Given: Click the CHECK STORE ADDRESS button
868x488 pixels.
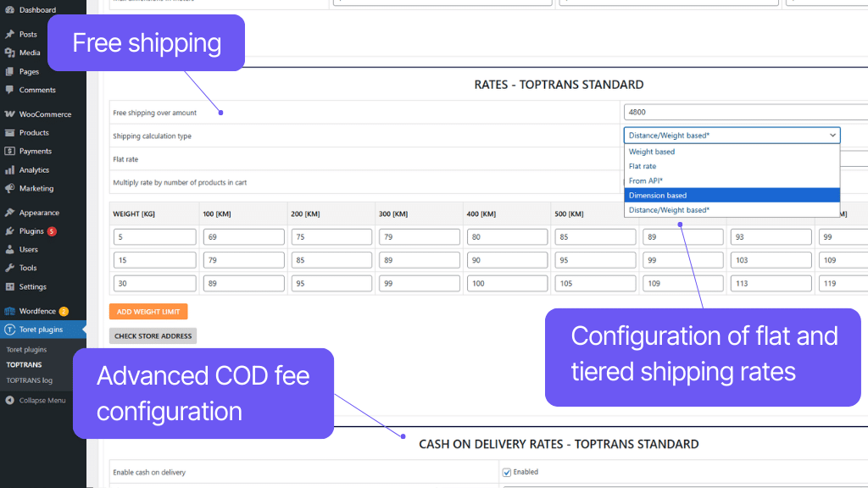Looking at the screenshot, I should [153, 335].
